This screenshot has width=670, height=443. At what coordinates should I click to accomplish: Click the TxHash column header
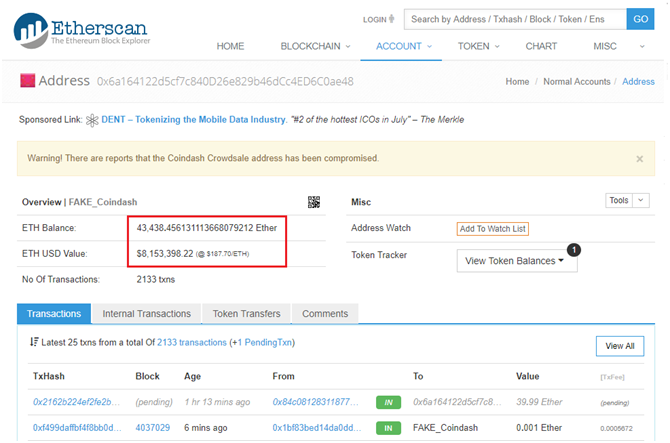coord(49,376)
